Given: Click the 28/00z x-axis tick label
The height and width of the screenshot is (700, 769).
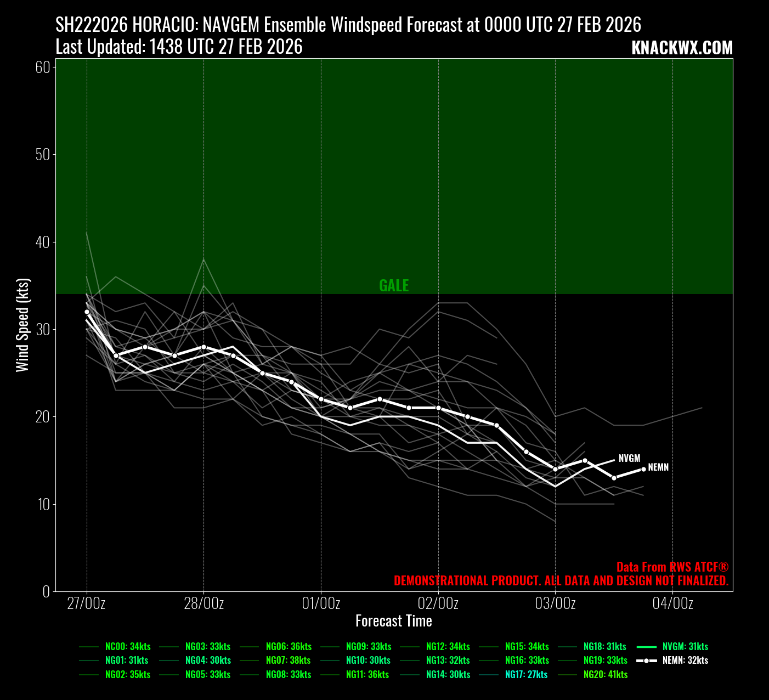Looking at the screenshot, I should click(203, 603).
